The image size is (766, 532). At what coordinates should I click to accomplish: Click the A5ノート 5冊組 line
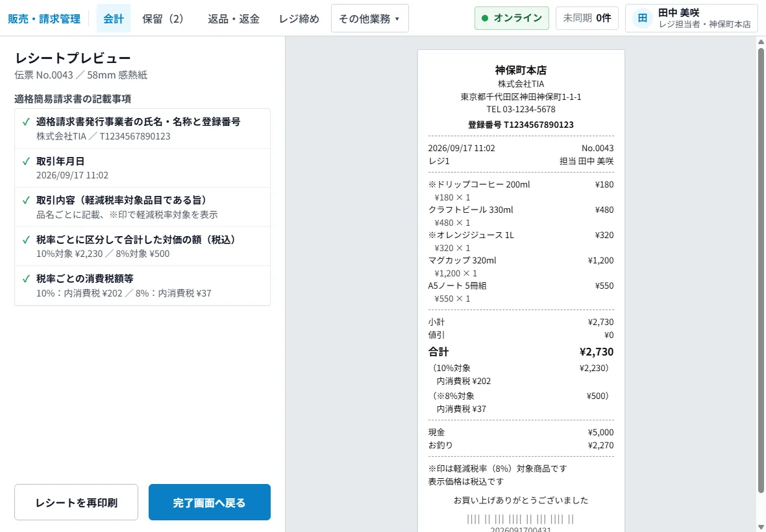[521, 286]
